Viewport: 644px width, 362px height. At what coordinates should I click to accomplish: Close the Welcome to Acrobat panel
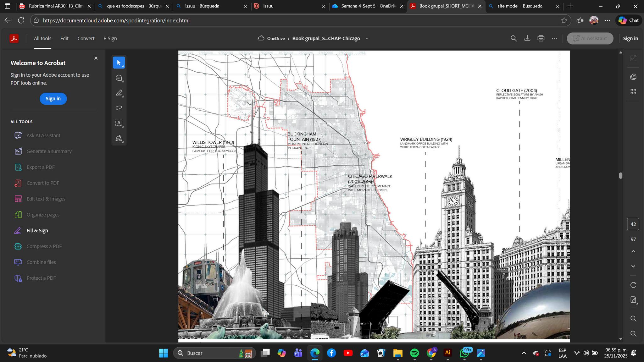click(96, 58)
